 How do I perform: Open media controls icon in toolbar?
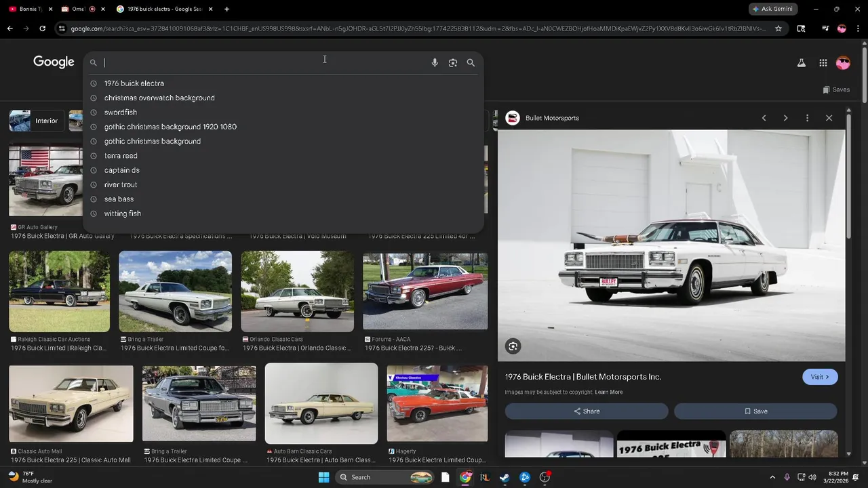[825, 28]
